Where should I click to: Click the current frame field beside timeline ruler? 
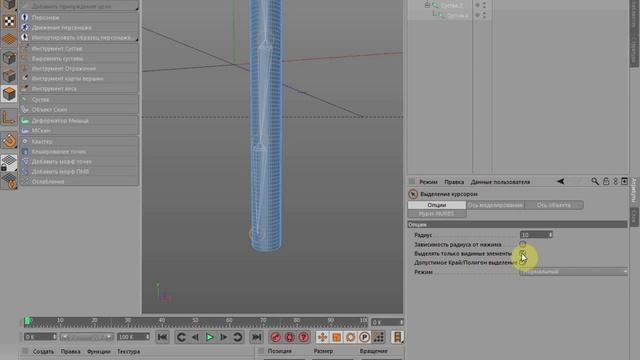click(387, 322)
